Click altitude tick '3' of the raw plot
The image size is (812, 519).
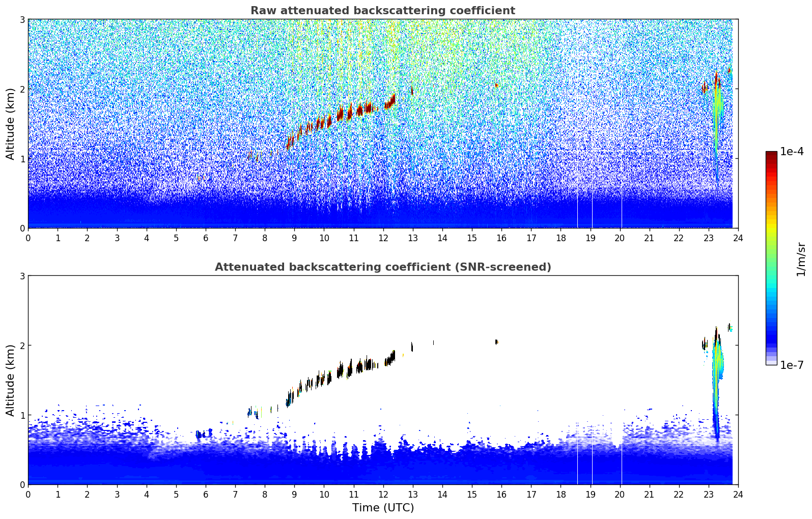click(22, 19)
